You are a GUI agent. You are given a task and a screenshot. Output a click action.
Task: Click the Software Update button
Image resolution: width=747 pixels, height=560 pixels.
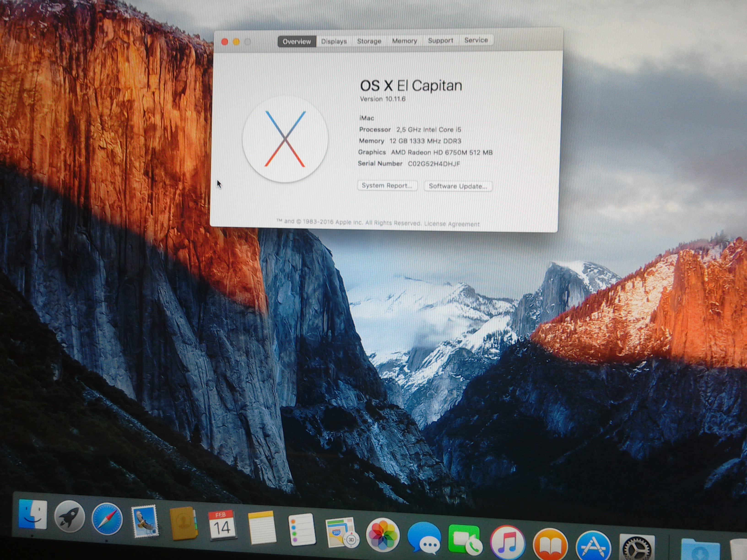tap(457, 186)
